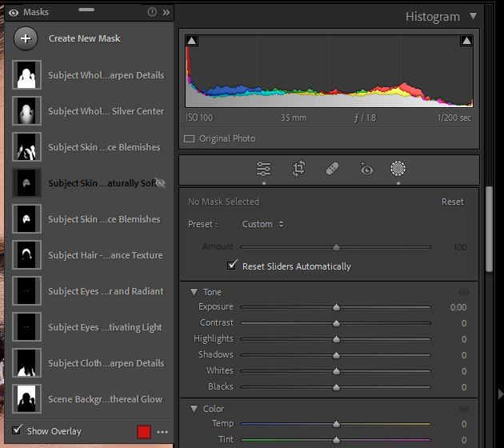
Task: Collapse the Color section triangle
Action: point(194,409)
